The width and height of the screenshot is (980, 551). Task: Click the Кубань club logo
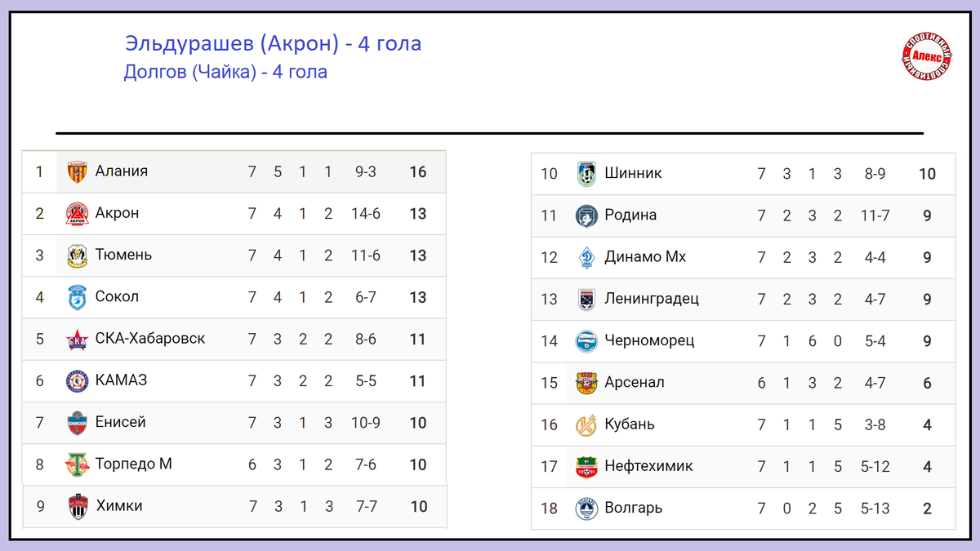pos(586,424)
